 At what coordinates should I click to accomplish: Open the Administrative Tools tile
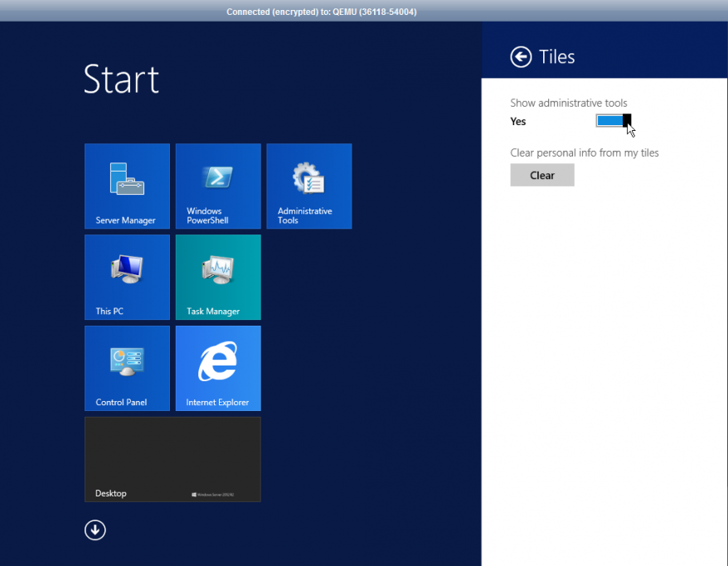tap(309, 186)
